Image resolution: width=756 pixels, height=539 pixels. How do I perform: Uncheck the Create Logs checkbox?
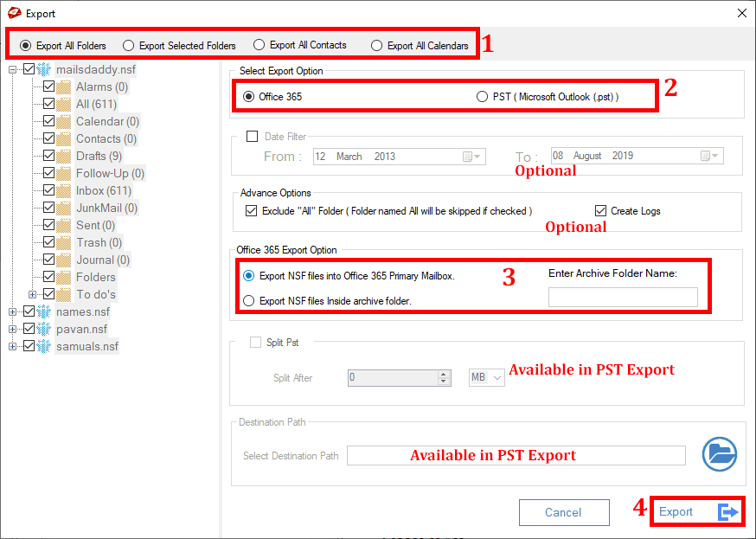coord(600,210)
